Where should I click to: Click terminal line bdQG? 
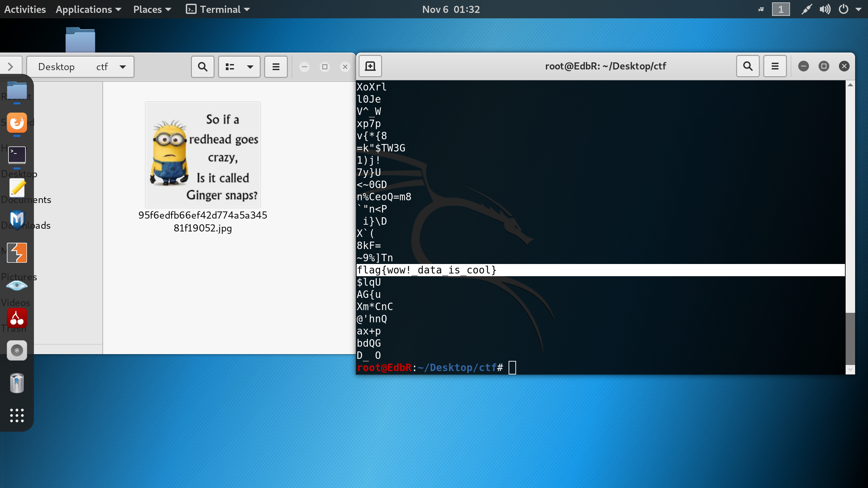(x=369, y=343)
